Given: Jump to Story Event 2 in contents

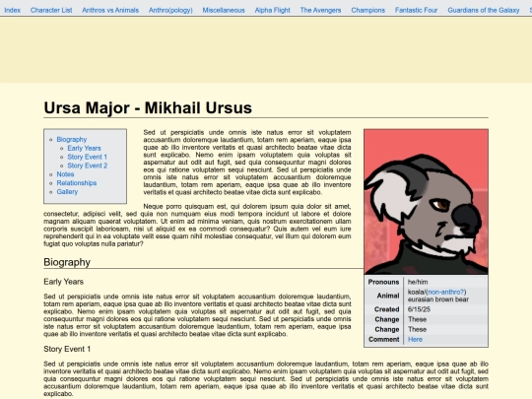Looking at the screenshot, I should click(x=88, y=166).
